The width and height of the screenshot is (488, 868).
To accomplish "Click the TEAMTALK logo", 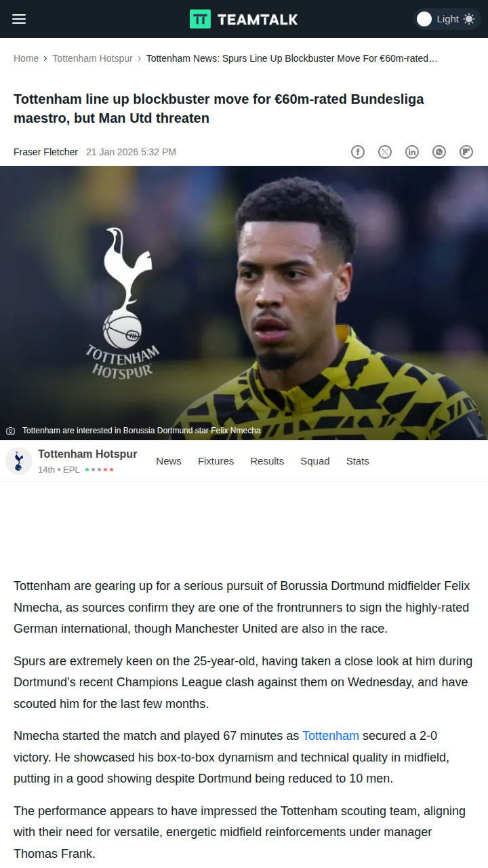I will 244,19.
